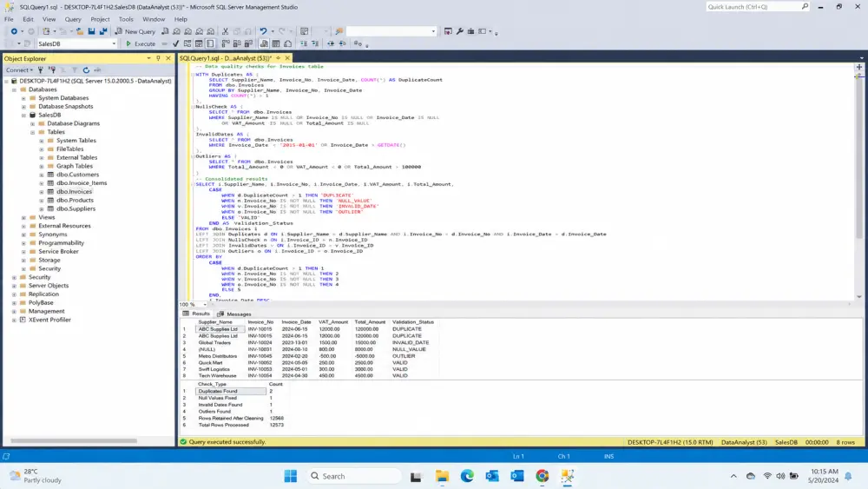This screenshot has height=489, width=868.
Task: Expand the dbo.Customers table node
Action: click(x=42, y=175)
